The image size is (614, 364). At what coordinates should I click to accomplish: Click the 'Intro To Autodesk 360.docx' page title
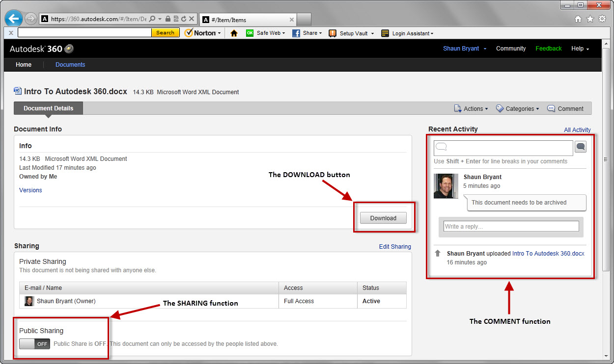pyautogui.click(x=76, y=91)
